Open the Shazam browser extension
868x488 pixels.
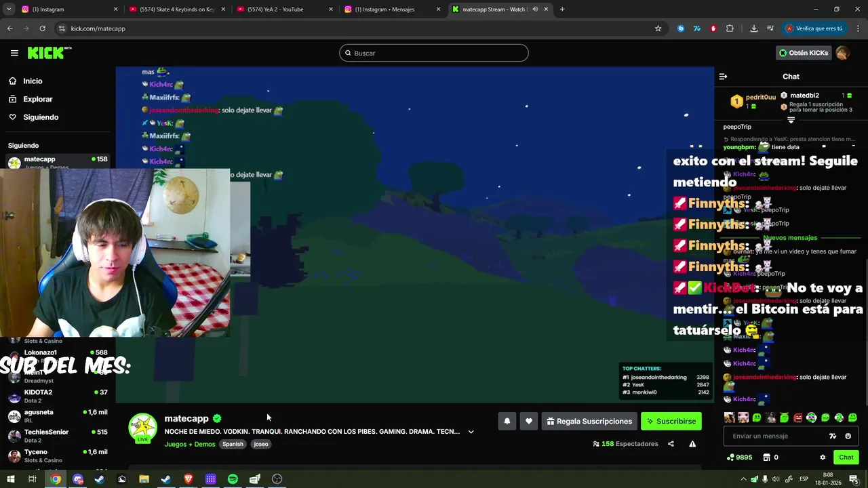pos(681,28)
